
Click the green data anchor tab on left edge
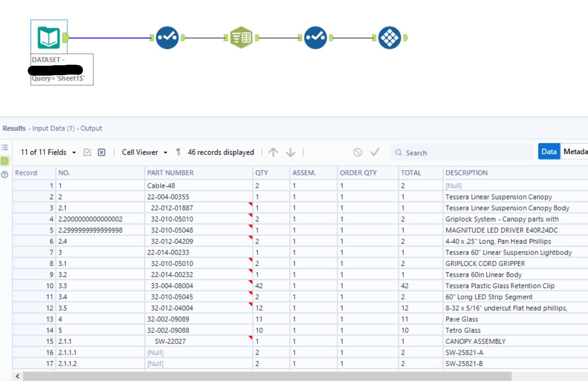point(4,159)
